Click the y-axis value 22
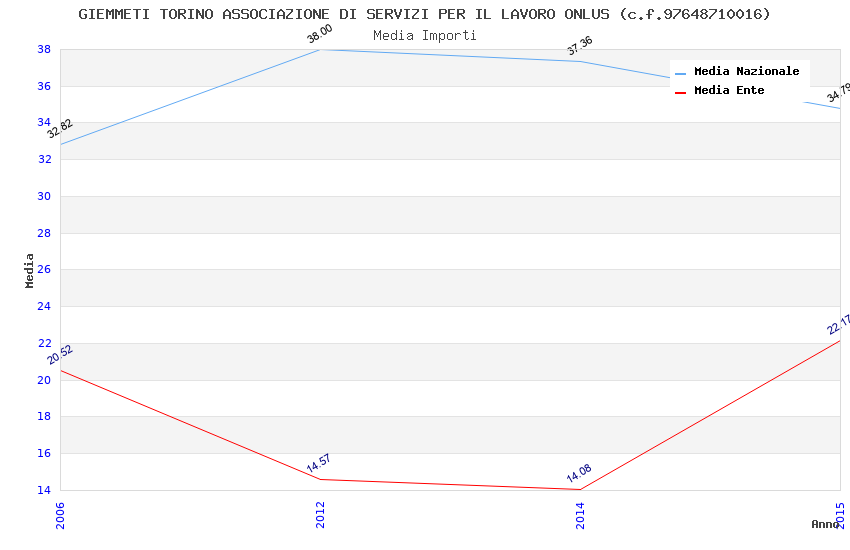This screenshot has width=850, height=550. pyautogui.click(x=44, y=343)
